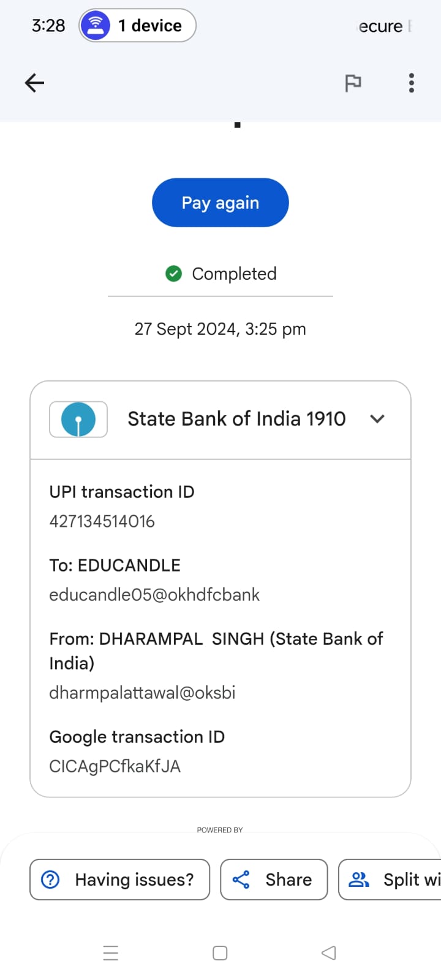Tap the educandle05@okhdfcbank UPI address
441x980 pixels.
154,595
